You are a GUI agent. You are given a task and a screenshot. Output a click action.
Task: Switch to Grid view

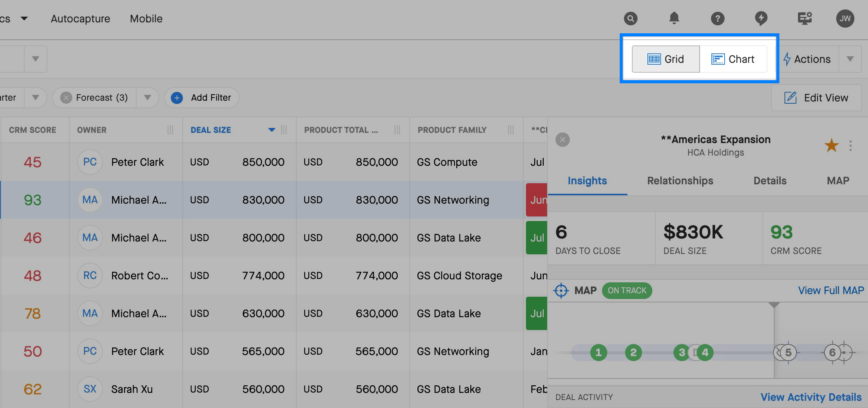pyautogui.click(x=666, y=59)
